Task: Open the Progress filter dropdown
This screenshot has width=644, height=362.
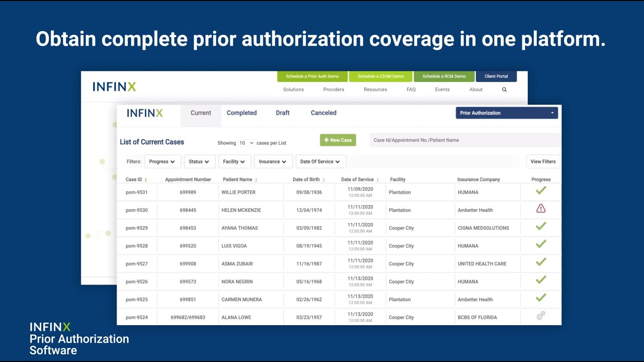Action: (x=162, y=161)
